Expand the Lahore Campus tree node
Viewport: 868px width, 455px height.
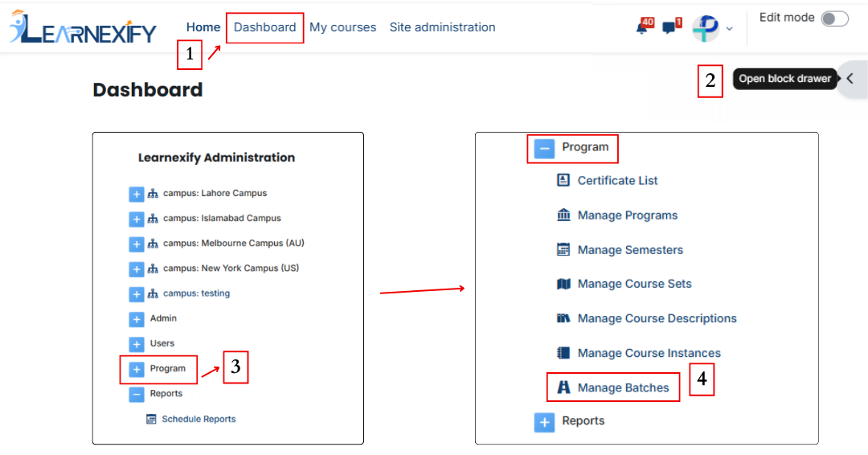click(136, 195)
